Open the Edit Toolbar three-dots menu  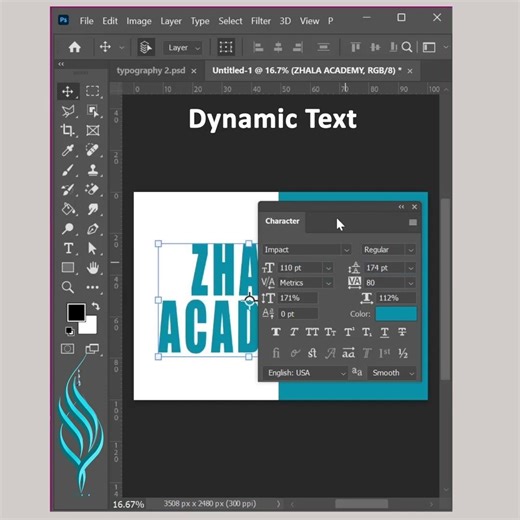pos(93,287)
